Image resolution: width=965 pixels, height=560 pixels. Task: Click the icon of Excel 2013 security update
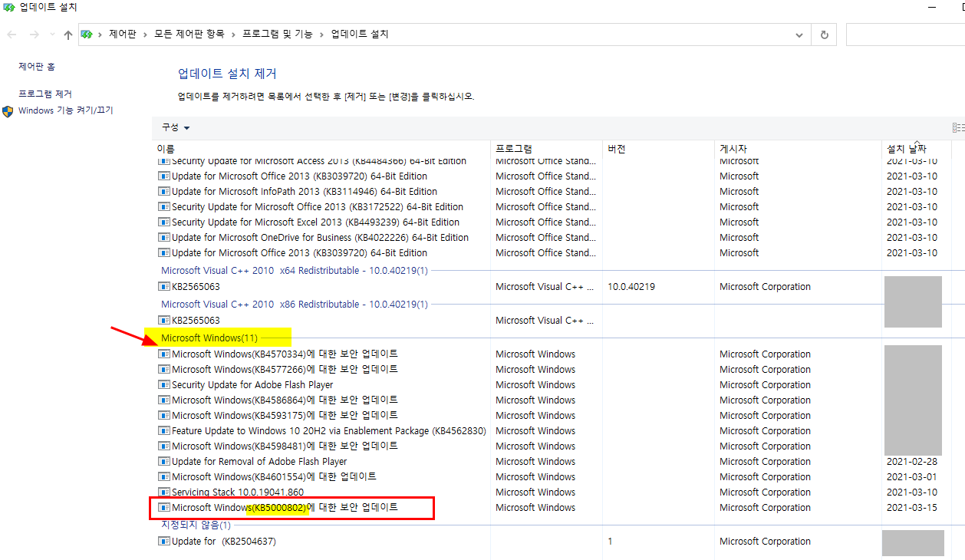point(164,222)
